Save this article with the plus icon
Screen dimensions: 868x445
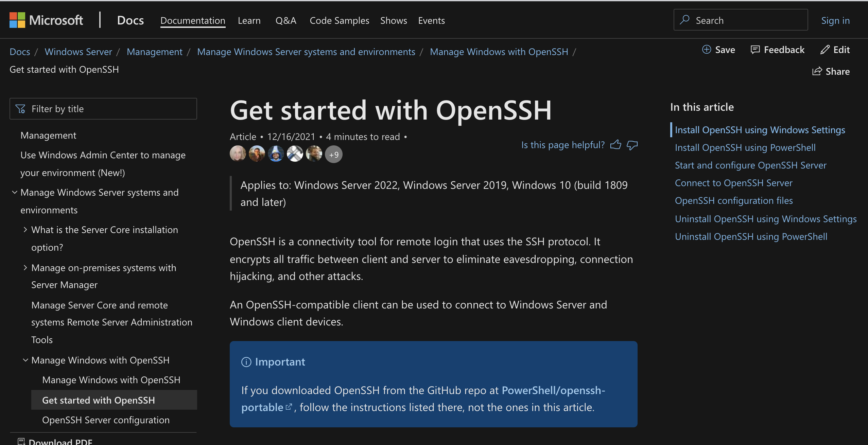[707, 50]
